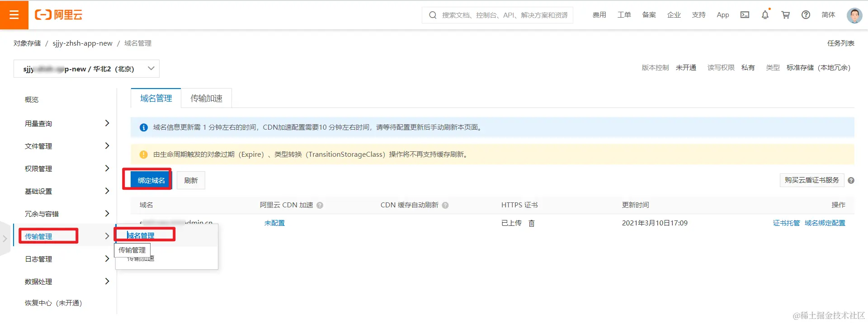Open the 任务列表 link
The image size is (868, 323).
pyautogui.click(x=840, y=43)
